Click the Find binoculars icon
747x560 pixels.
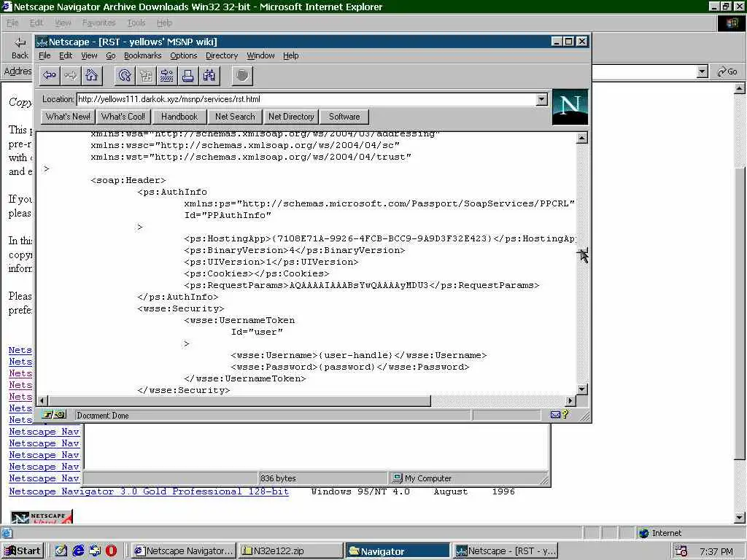[209, 75]
